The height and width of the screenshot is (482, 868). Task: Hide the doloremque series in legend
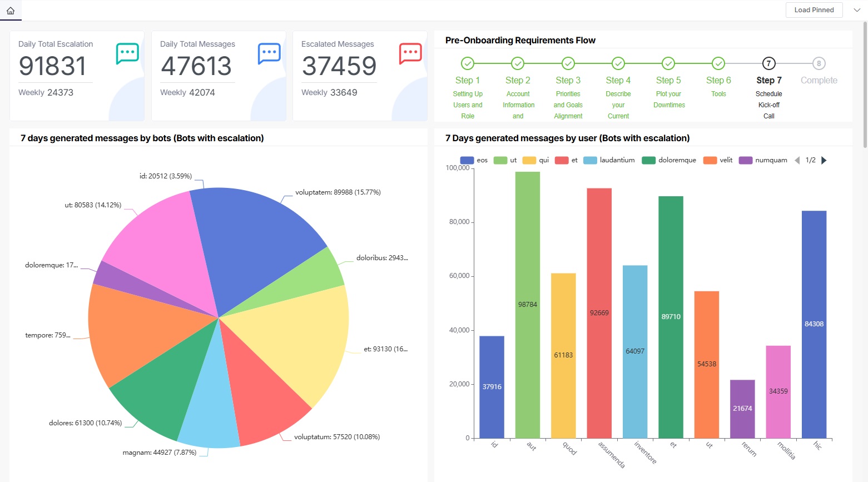(x=669, y=160)
